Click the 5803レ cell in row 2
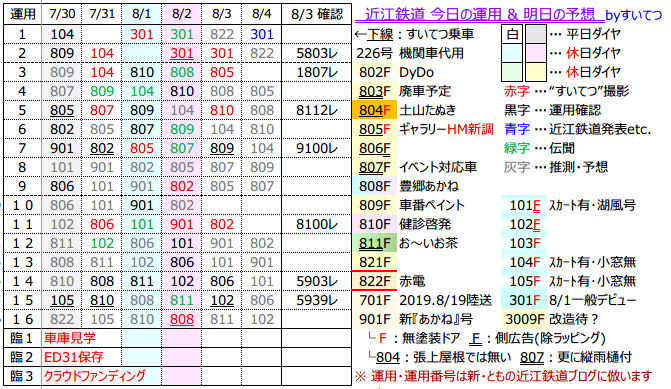671x389 pixels. 317,53
